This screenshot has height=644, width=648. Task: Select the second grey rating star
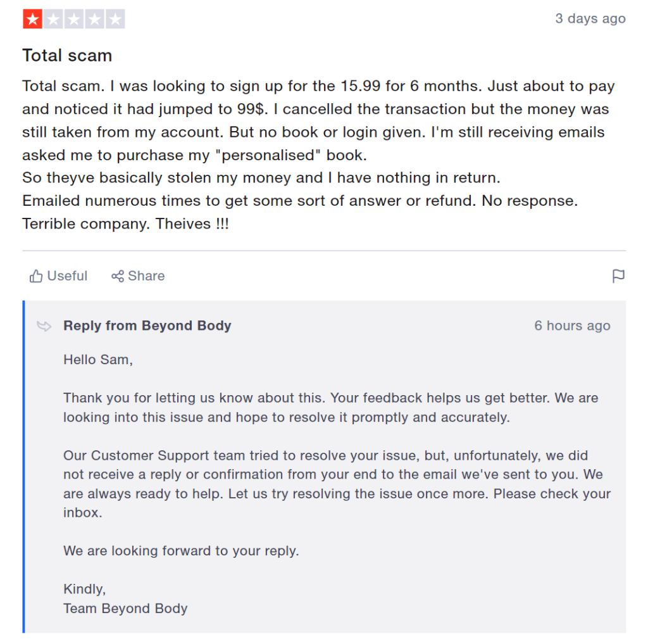(53, 19)
